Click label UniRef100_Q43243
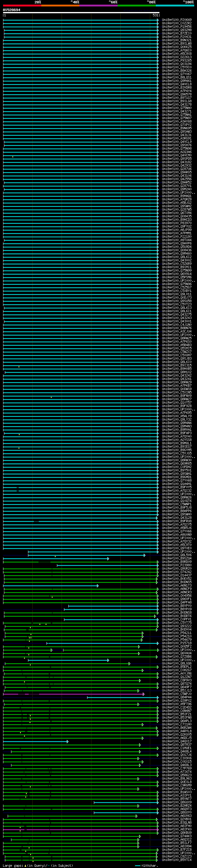 coord(177,318)
